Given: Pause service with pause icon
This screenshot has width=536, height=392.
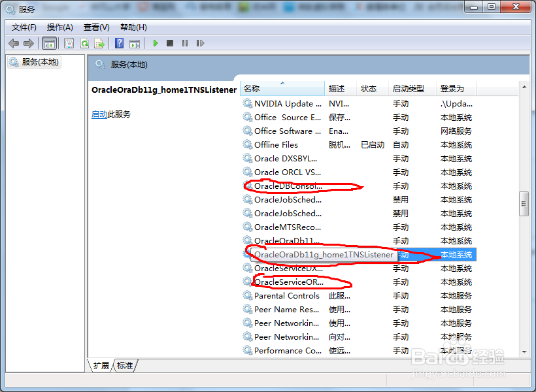Looking at the screenshot, I should tap(185, 43).
